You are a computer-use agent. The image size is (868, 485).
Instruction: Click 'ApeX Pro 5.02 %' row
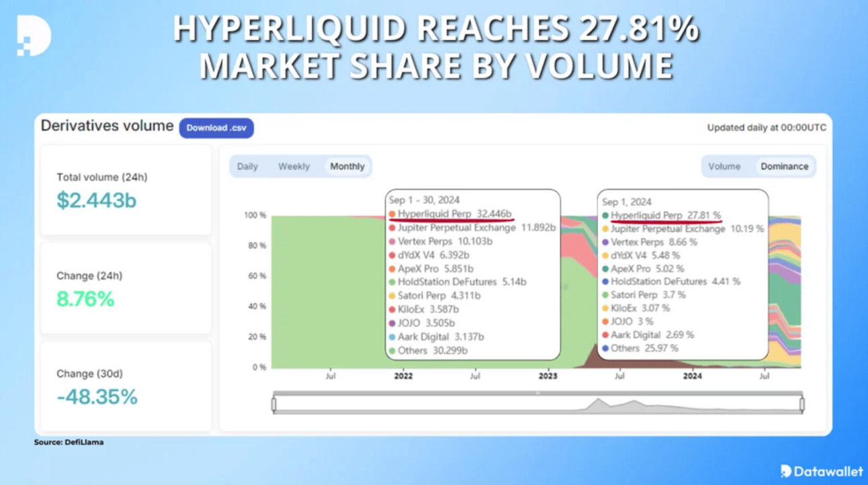click(643, 269)
